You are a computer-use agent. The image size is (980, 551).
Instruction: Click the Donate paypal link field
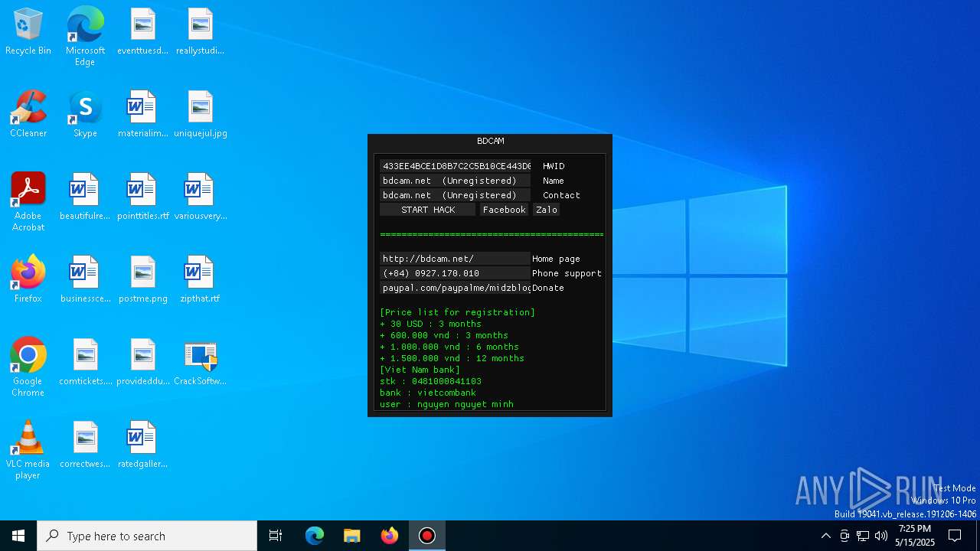click(x=455, y=288)
